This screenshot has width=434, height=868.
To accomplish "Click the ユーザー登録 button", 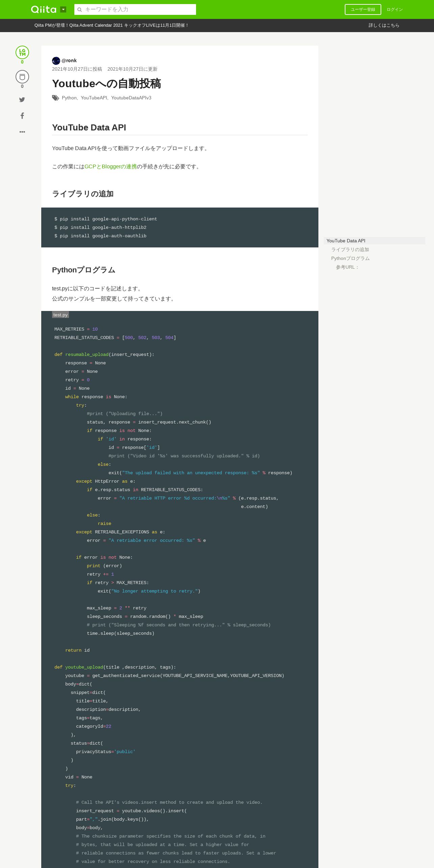I will click(363, 9).
